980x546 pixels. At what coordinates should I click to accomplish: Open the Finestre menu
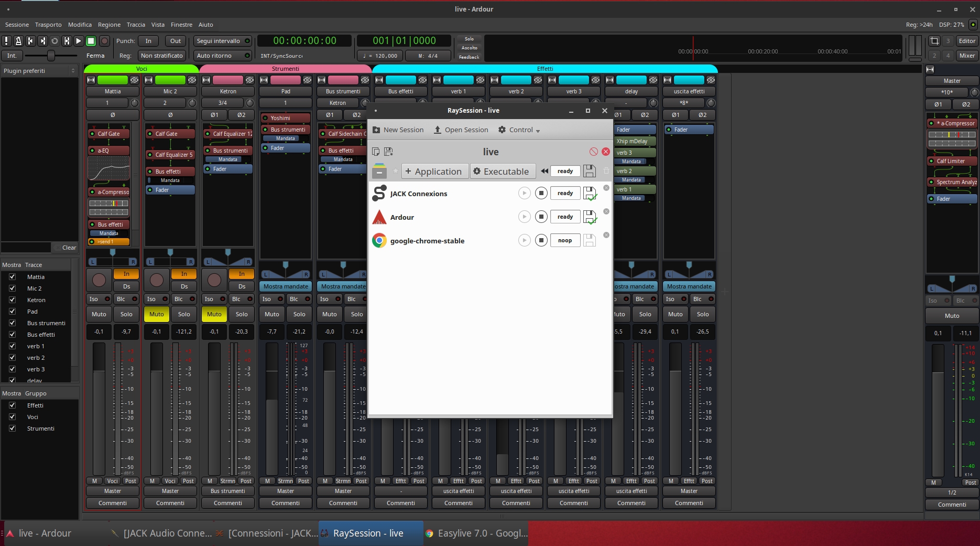pos(181,25)
